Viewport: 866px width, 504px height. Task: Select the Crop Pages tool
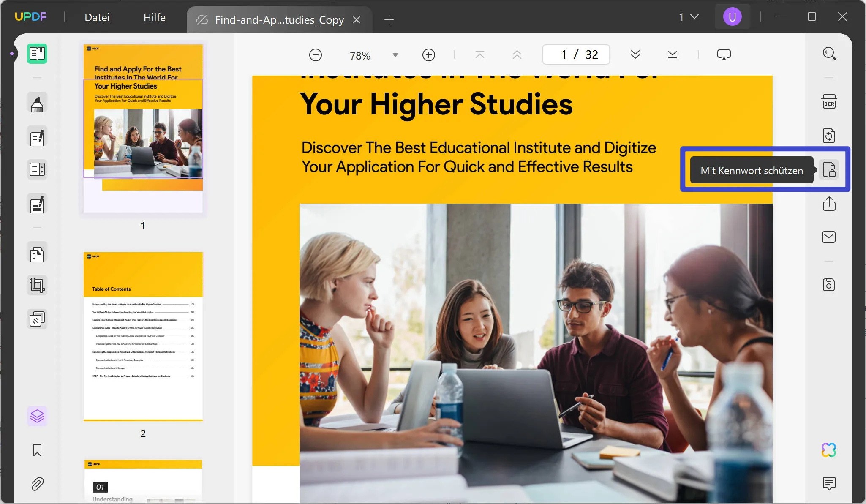[x=37, y=285]
